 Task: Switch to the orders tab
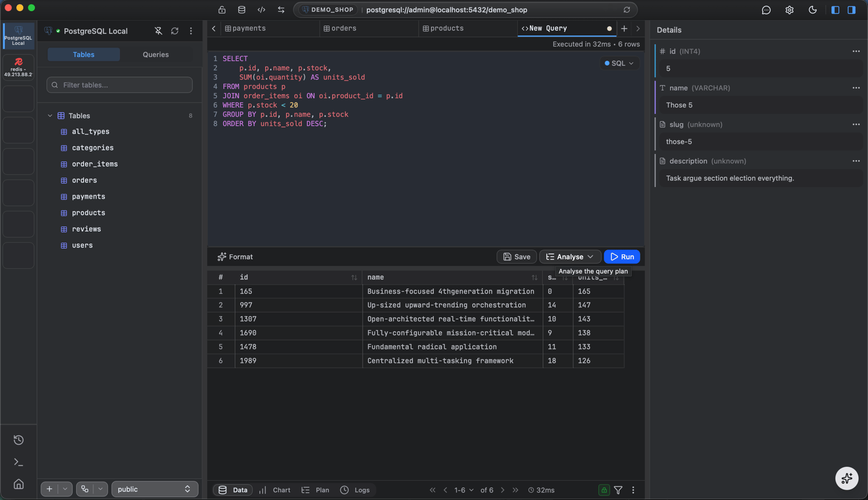coord(368,28)
